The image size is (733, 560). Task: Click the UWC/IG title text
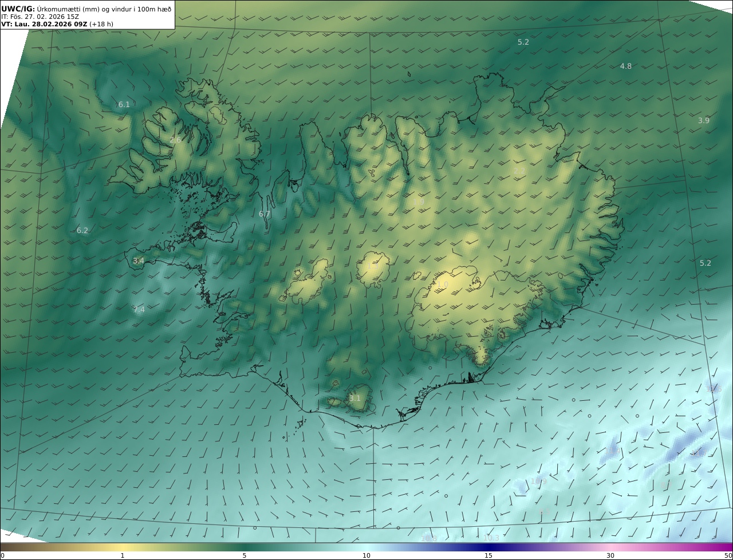coord(18,9)
